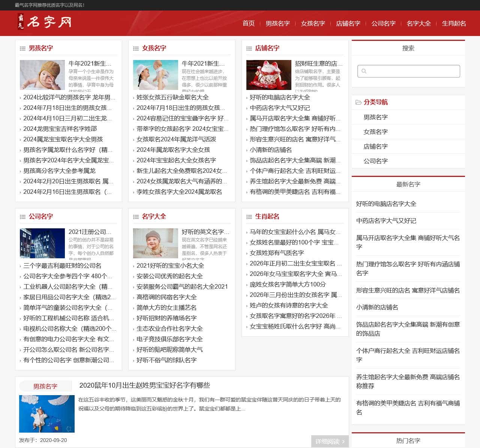Click inside the search input field
This screenshot has width=480, height=448.
[x=408, y=71]
